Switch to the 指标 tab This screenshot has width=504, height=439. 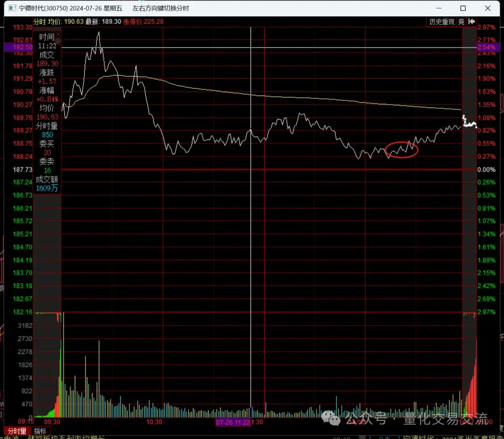[x=40, y=431]
